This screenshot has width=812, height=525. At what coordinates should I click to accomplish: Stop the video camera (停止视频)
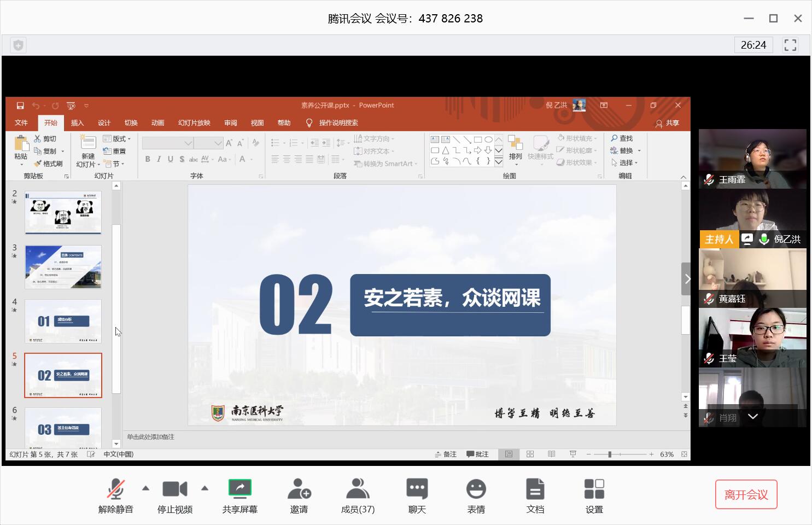pos(175,489)
